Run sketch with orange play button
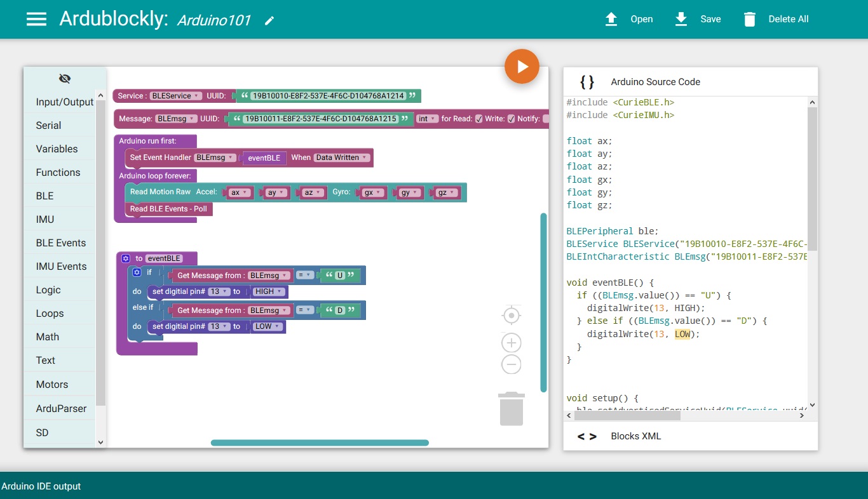868x499 pixels. tap(522, 66)
